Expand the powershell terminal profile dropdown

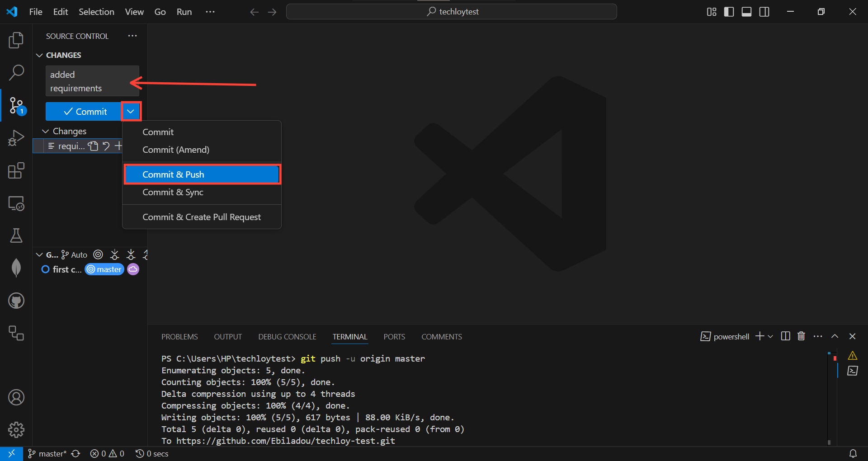pyautogui.click(x=771, y=336)
